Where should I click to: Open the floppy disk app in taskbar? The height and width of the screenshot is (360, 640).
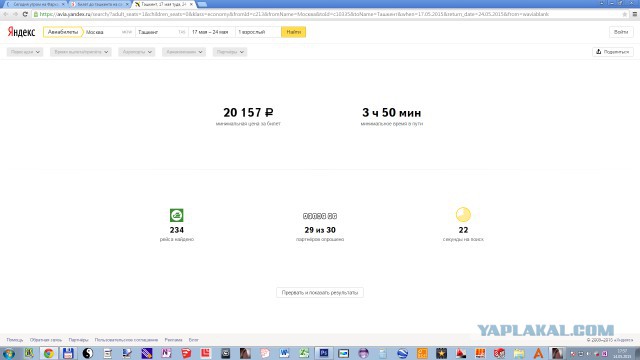click(68, 353)
